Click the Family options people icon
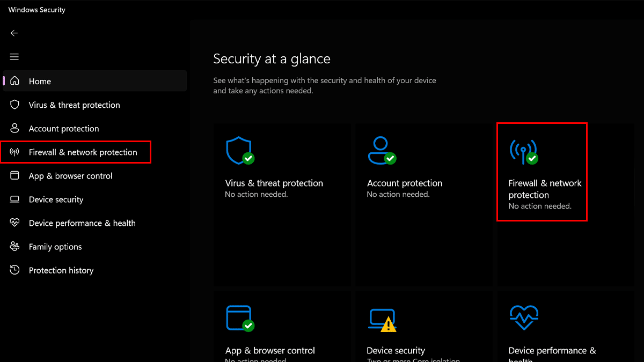 click(15, 247)
